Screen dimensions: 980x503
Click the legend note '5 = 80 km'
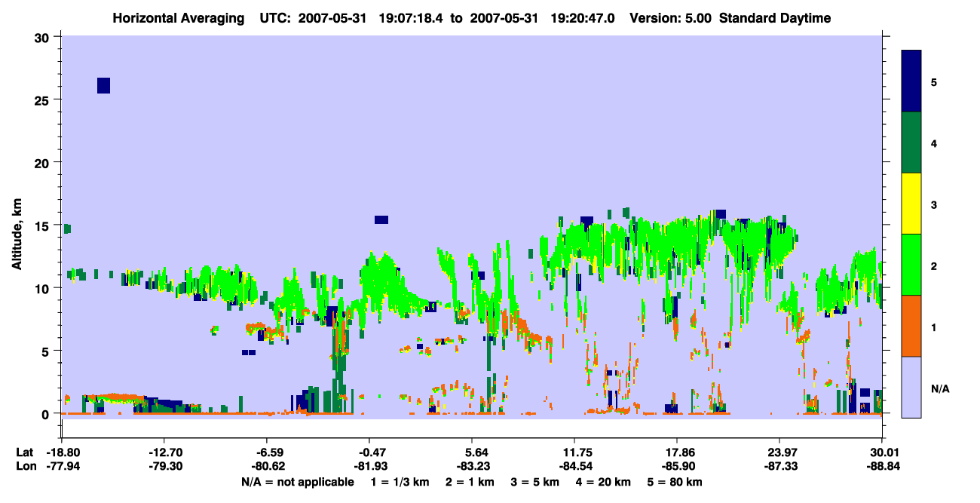click(676, 482)
